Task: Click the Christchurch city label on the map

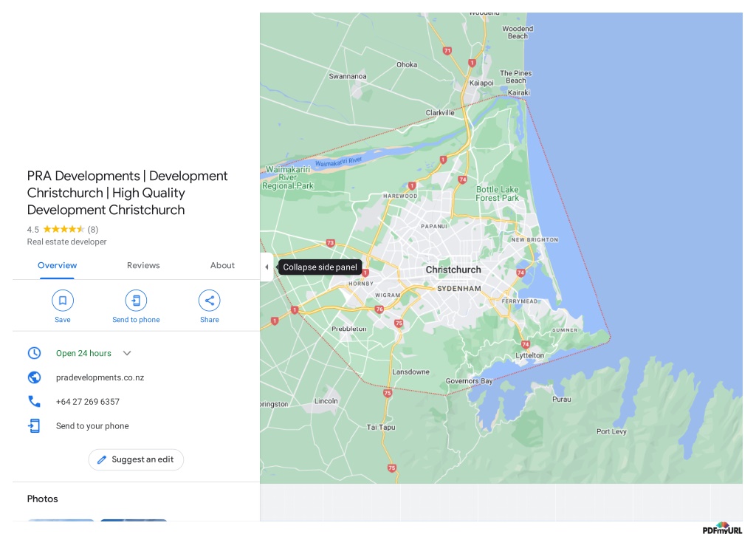Action: [453, 270]
